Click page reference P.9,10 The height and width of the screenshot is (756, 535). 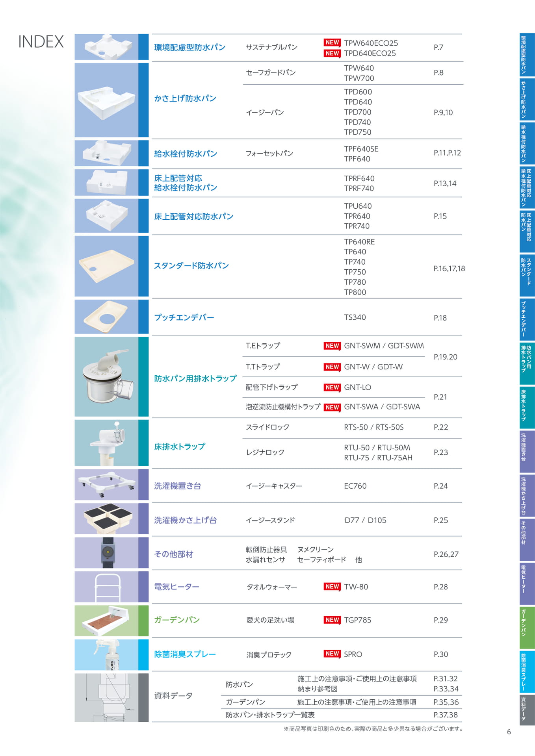tap(443, 113)
